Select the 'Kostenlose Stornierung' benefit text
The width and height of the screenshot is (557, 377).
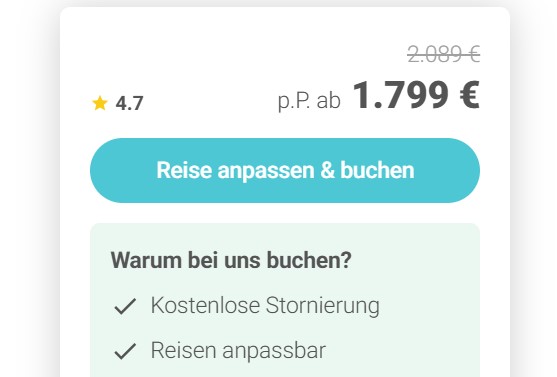265,305
